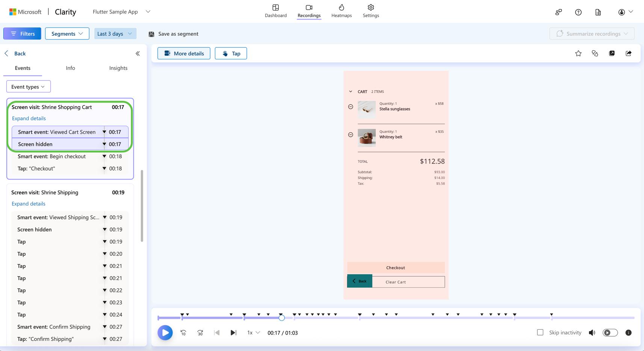Viewport: 644px width, 351px height.
Task: Favorite this recording with the star icon
Action: (x=578, y=53)
